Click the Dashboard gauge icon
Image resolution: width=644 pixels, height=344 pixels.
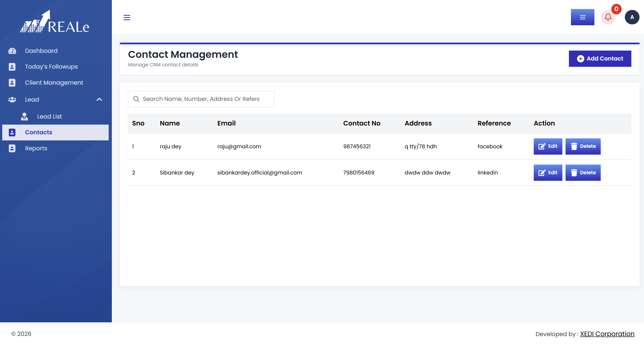(x=12, y=51)
